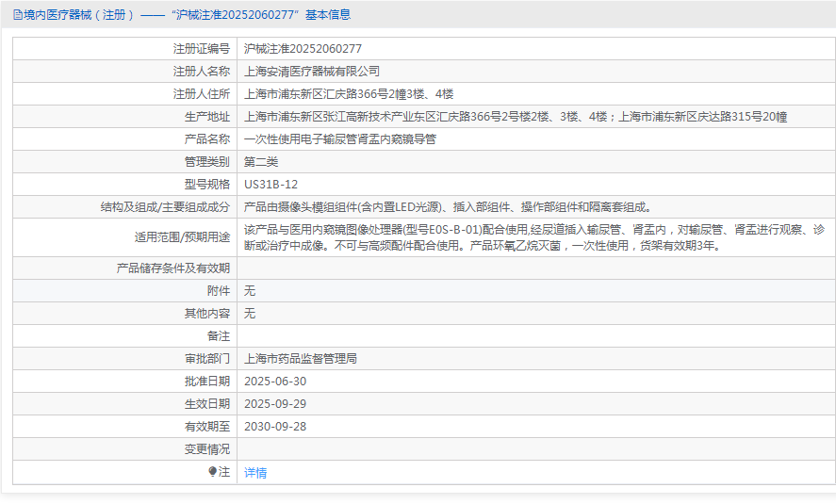Click the approving department 上海市药品监督管理局
The width and height of the screenshot is (836, 504).
click(301, 359)
